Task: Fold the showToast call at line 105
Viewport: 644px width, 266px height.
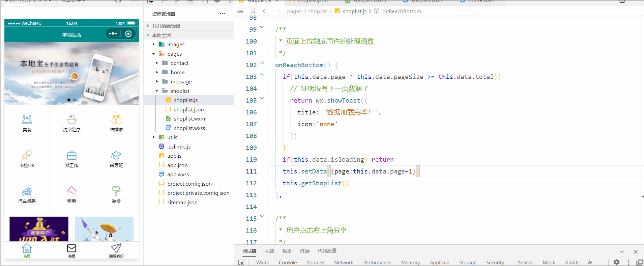Action: tap(262, 98)
